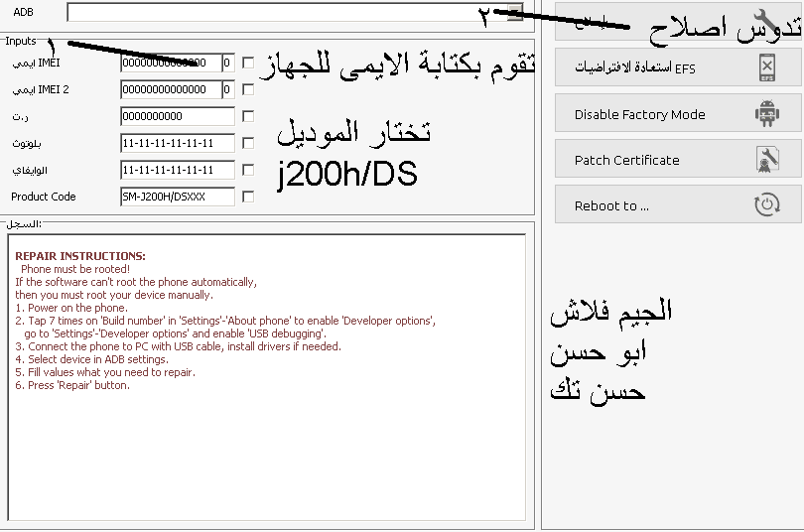Click the IMEI 2 label

click(x=41, y=89)
